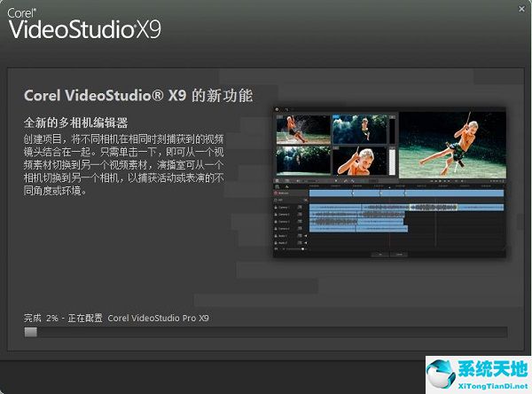Click the installation progress bar
The height and width of the screenshot is (394, 532).
(x=266, y=332)
